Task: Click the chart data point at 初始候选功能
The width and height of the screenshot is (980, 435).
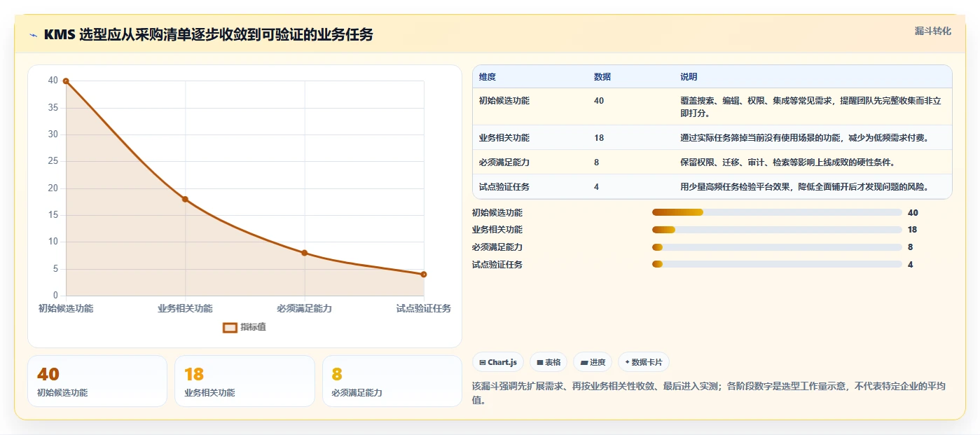Action: [66, 81]
